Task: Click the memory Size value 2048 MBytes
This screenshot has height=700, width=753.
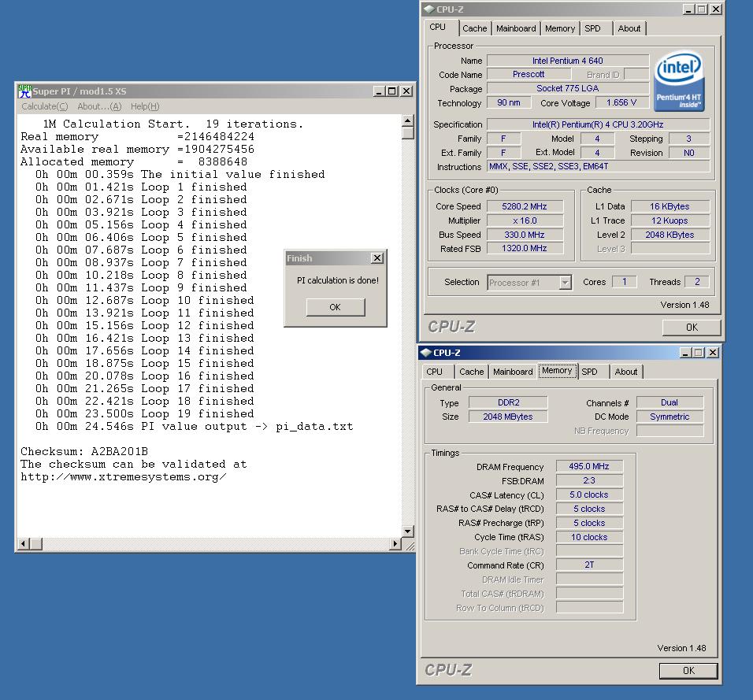Action: [508, 417]
